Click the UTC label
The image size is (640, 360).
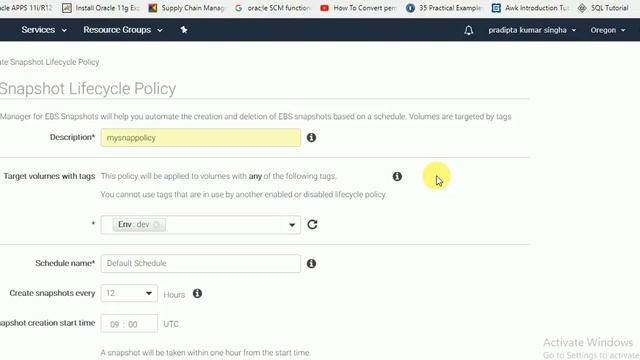click(x=171, y=324)
